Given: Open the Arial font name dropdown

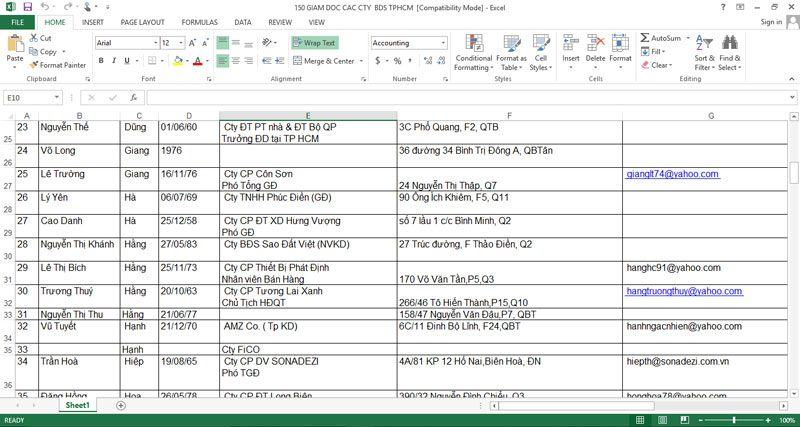Looking at the screenshot, I should click(155, 43).
